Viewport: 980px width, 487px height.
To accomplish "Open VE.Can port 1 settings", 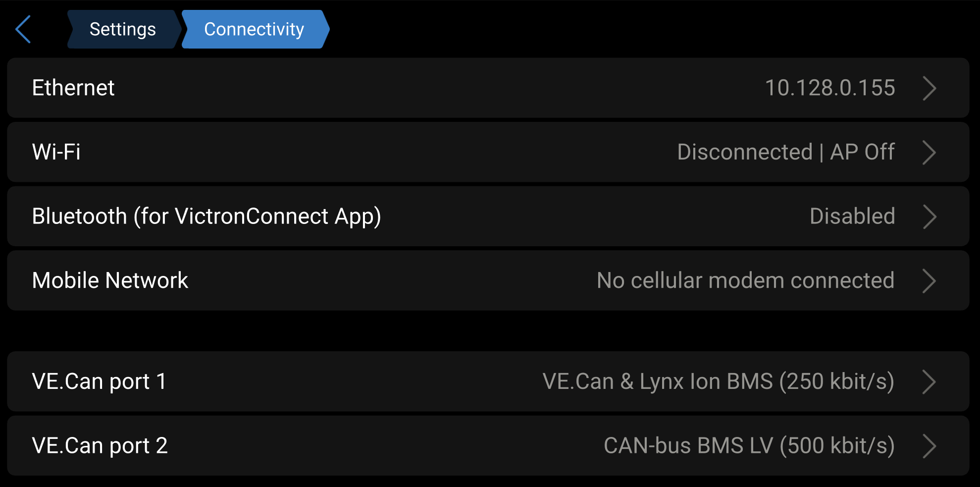I will click(x=99, y=381).
